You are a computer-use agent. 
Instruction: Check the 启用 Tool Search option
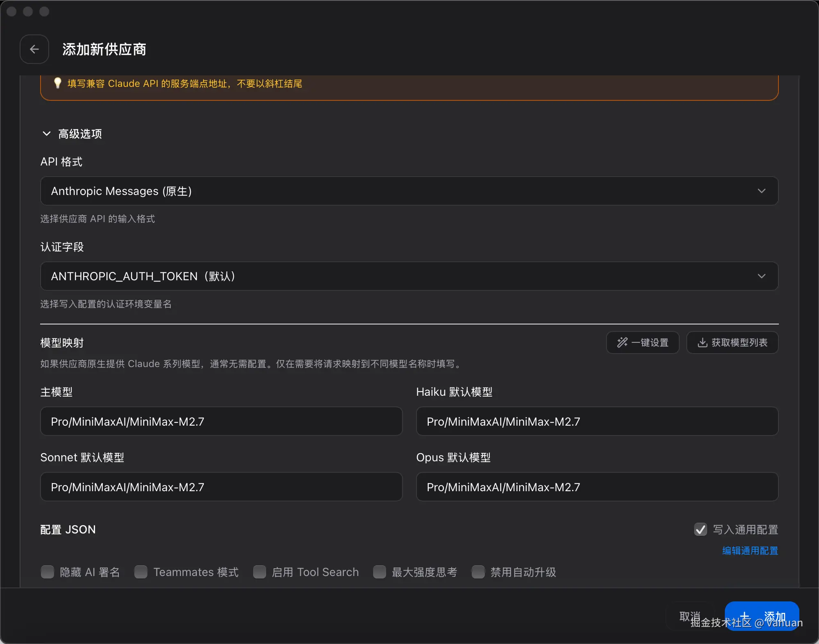click(x=260, y=572)
